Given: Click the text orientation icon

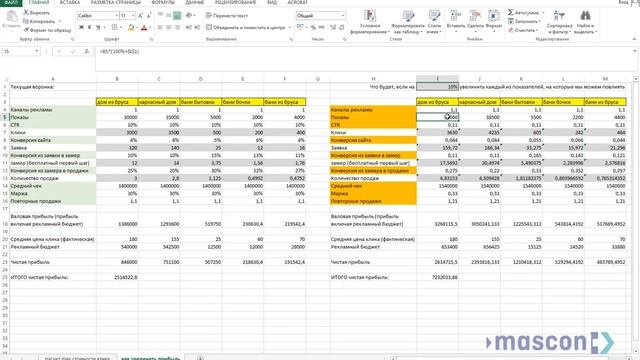Looking at the screenshot, I should (x=189, y=16).
